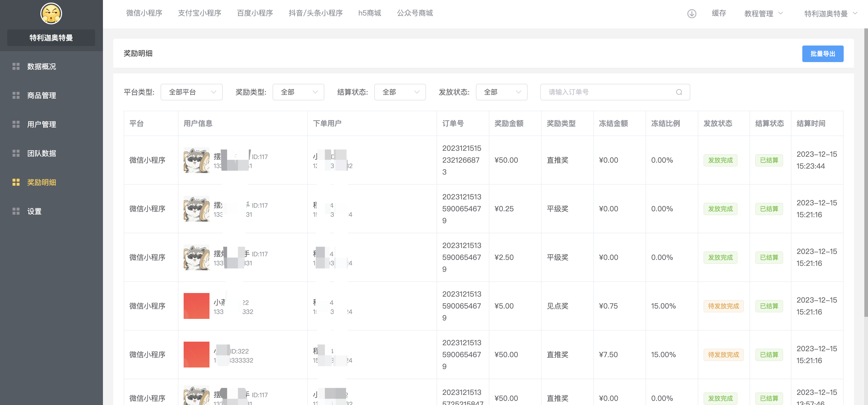Click the emoji avatar logo at top left
This screenshot has height=405, width=868.
point(51,13)
